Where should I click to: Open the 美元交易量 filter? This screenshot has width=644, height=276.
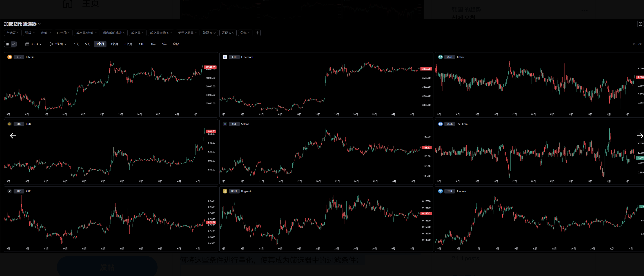(188, 33)
